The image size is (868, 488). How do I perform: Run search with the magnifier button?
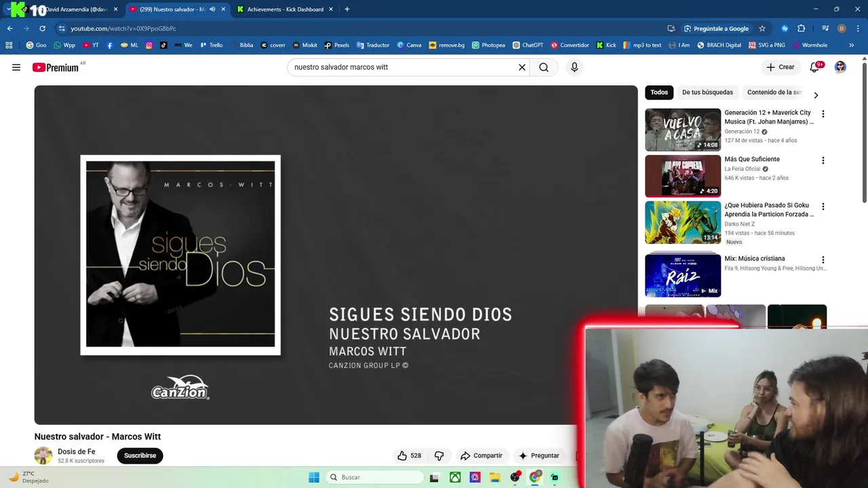[544, 67]
